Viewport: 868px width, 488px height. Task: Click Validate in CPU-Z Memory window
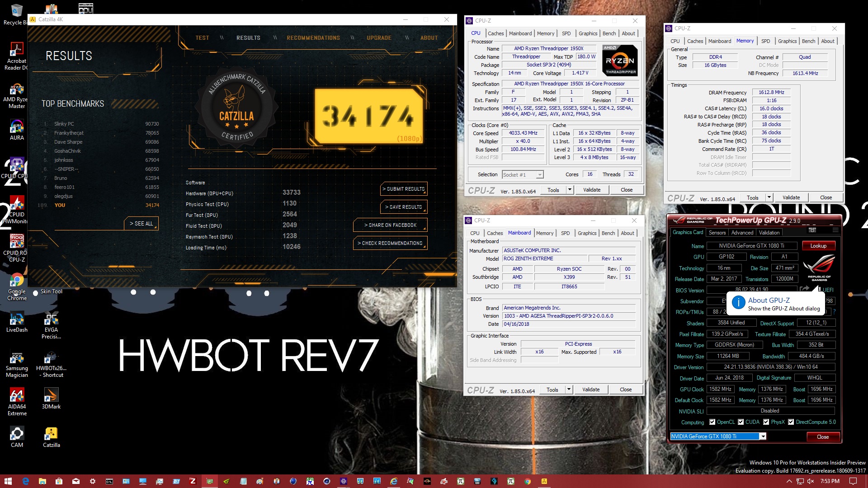791,197
